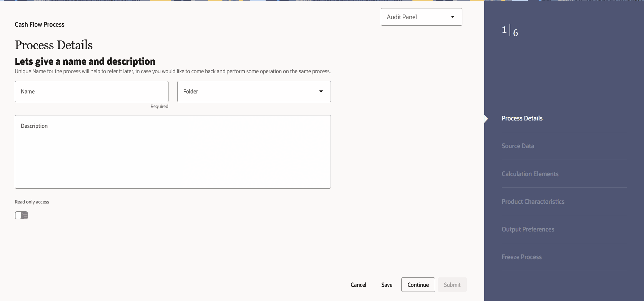Click the Save button

[x=387, y=285]
